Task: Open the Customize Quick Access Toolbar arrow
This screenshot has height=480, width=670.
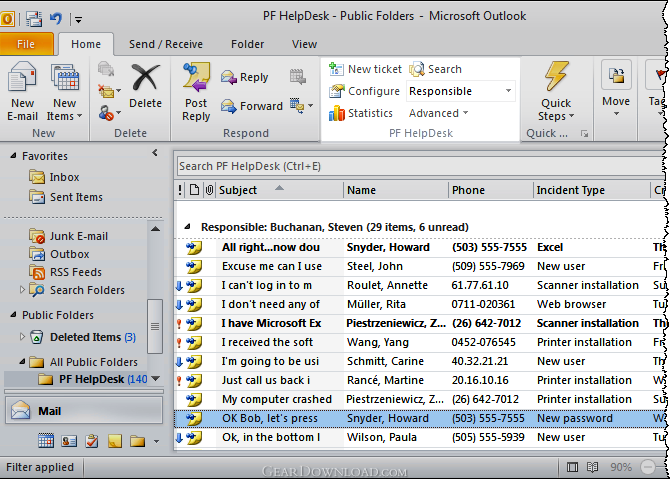Action: pyautogui.click(x=78, y=20)
